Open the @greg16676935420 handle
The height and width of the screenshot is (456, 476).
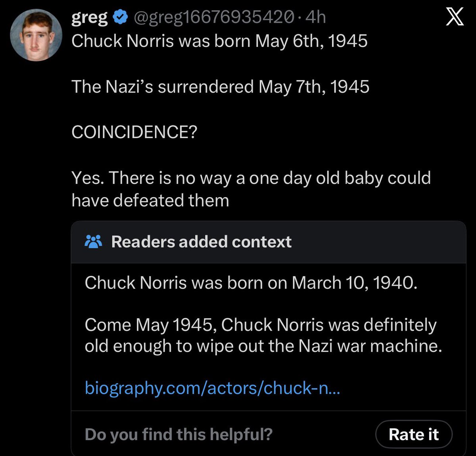click(214, 17)
